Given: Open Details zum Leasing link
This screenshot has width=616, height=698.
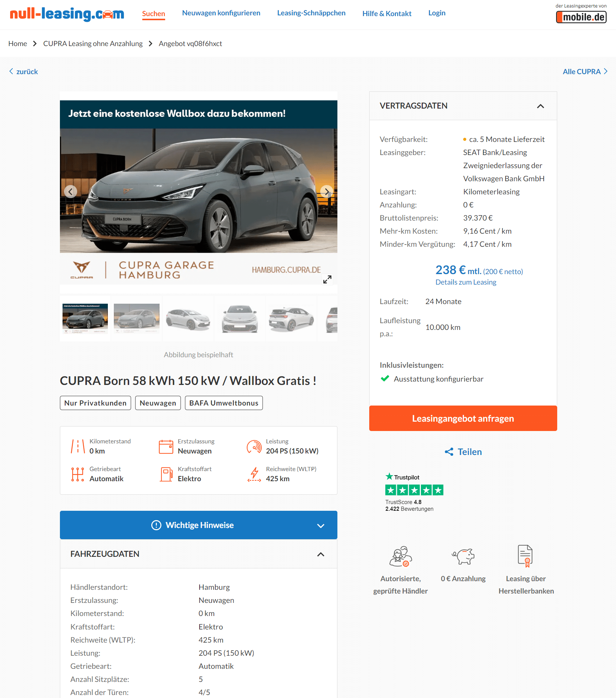Looking at the screenshot, I should point(466,282).
